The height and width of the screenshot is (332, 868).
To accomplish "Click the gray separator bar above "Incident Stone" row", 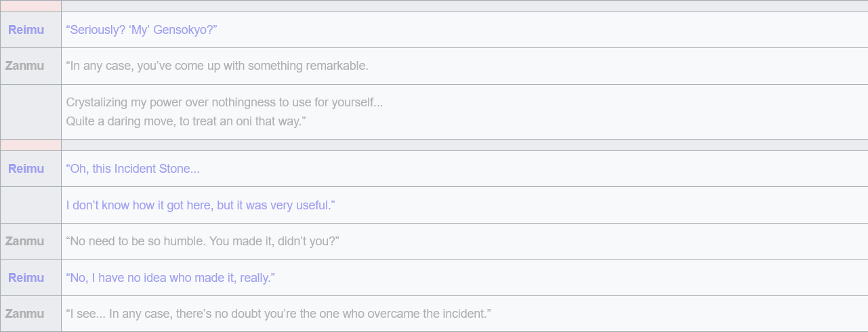I will [464, 145].
